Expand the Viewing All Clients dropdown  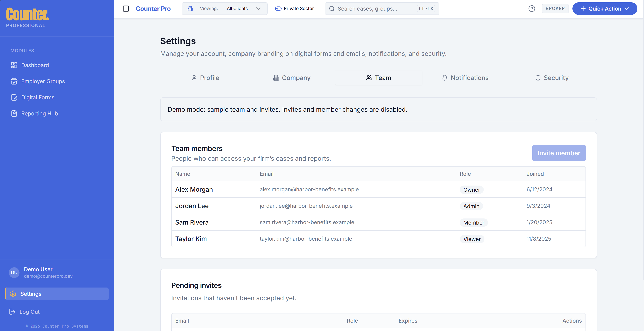click(x=224, y=9)
